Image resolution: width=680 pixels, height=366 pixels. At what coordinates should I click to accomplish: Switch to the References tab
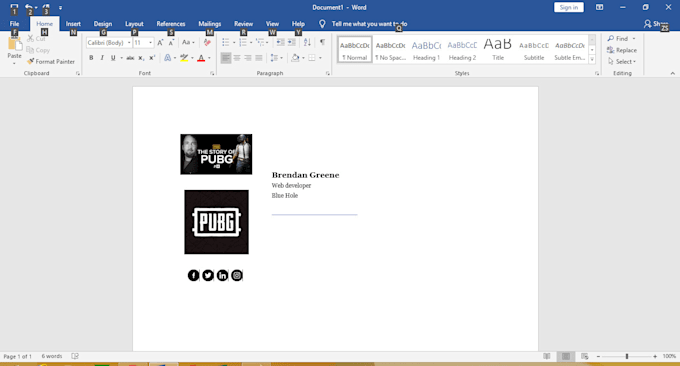171,24
